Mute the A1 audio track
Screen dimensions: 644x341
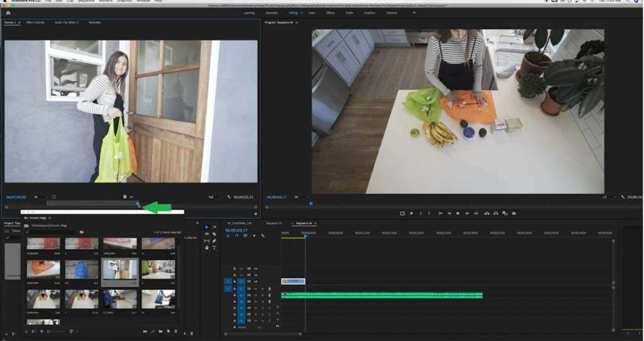coord(255,289)
